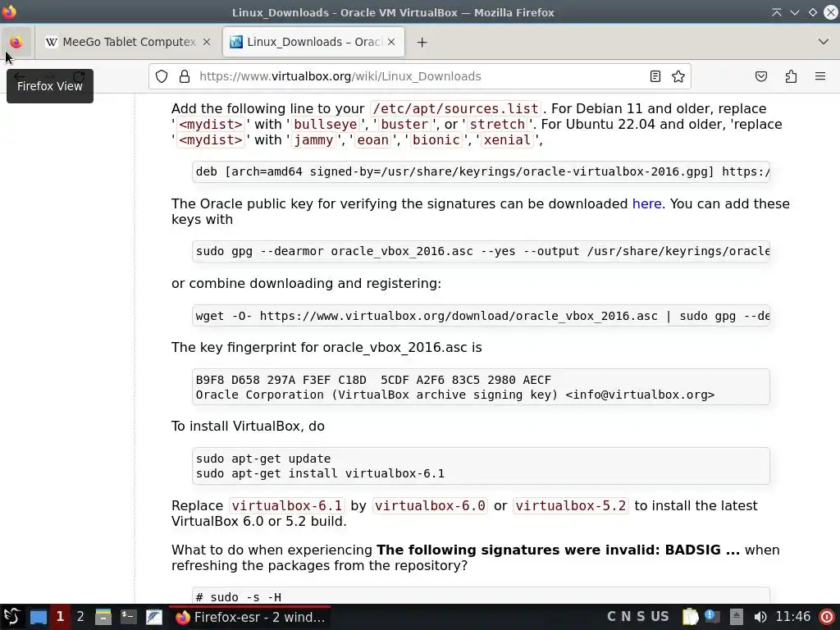Close the MeeGo Tablet Computex tab
This screenshot has width=840, height=630.
point(206,42)
